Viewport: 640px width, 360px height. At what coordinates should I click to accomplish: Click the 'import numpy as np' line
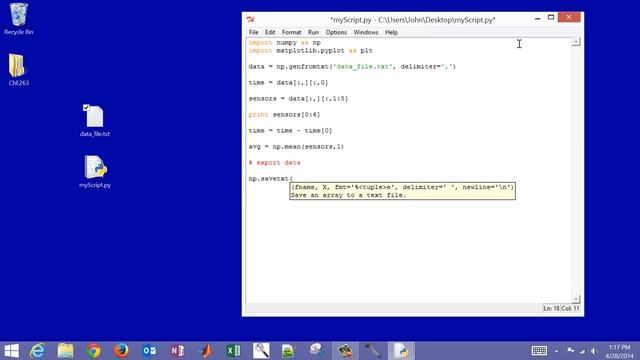tap(284, 42)
